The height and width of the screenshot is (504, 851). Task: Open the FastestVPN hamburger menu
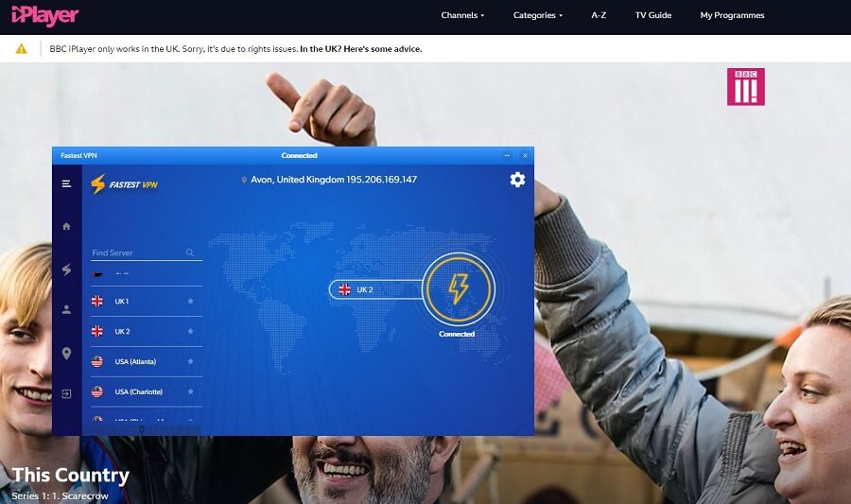pyautogui.click(x=66, y=183)
